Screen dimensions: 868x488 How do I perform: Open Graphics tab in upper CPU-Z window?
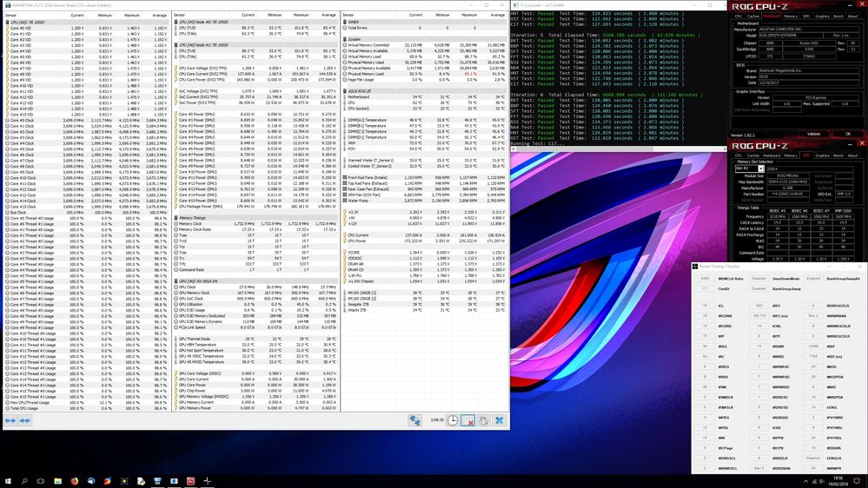822,16
